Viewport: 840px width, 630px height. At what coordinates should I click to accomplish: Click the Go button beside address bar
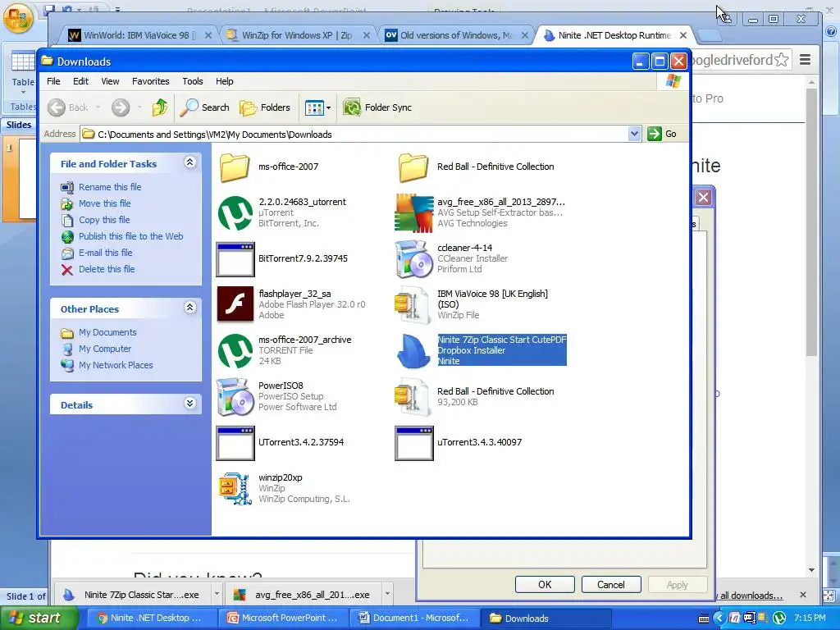(x=662, y=134)
